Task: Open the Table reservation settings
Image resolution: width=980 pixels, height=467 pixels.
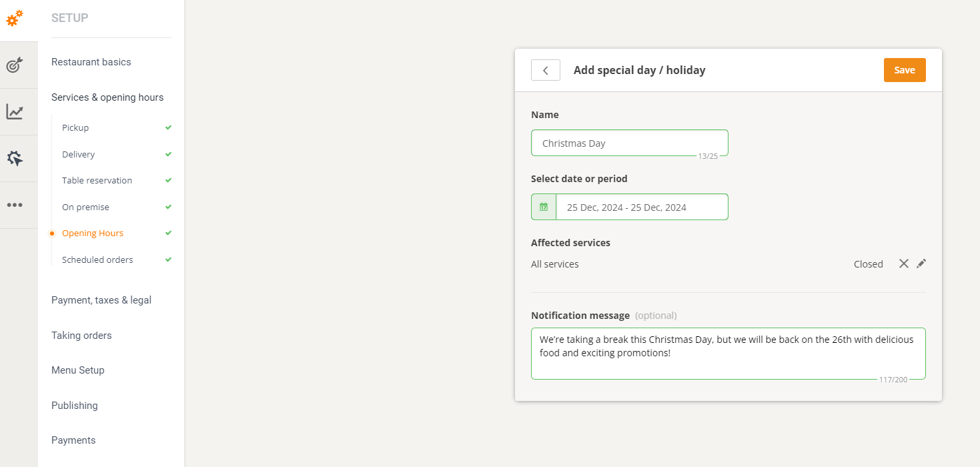Action: coord(97,180)
